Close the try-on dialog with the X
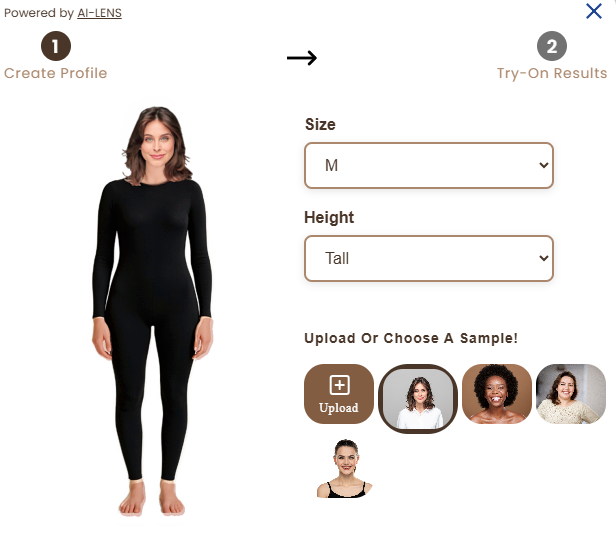Screen dimensions: 616x547 click(594, 11)
